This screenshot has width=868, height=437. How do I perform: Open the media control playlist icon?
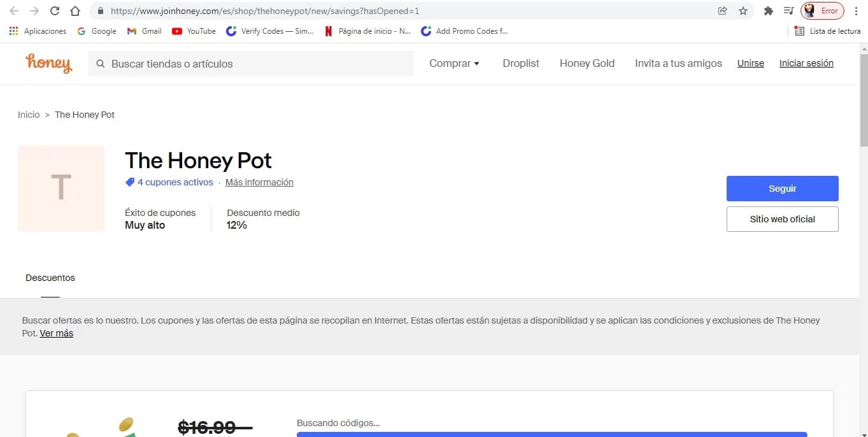click(x=788, y=11)
